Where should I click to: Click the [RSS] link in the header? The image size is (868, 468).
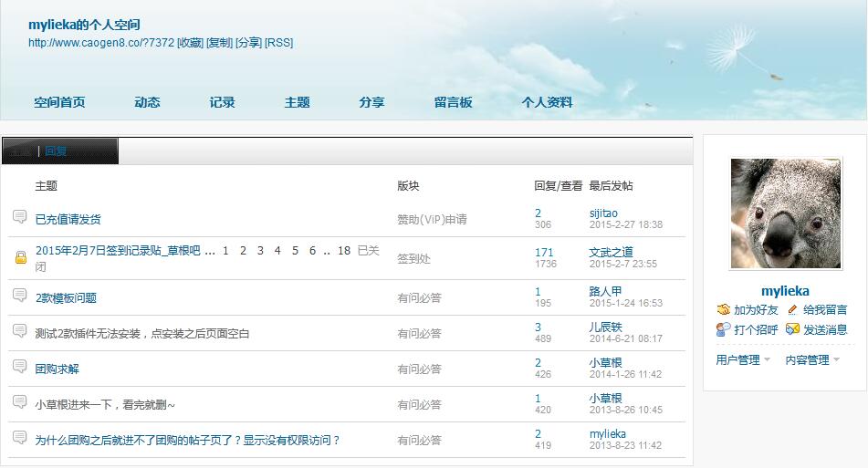278,43
